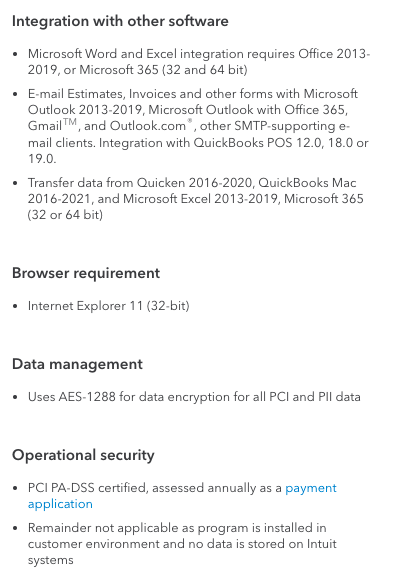
Task: Click the AES-1288 data encryption line
Action: 194,397
